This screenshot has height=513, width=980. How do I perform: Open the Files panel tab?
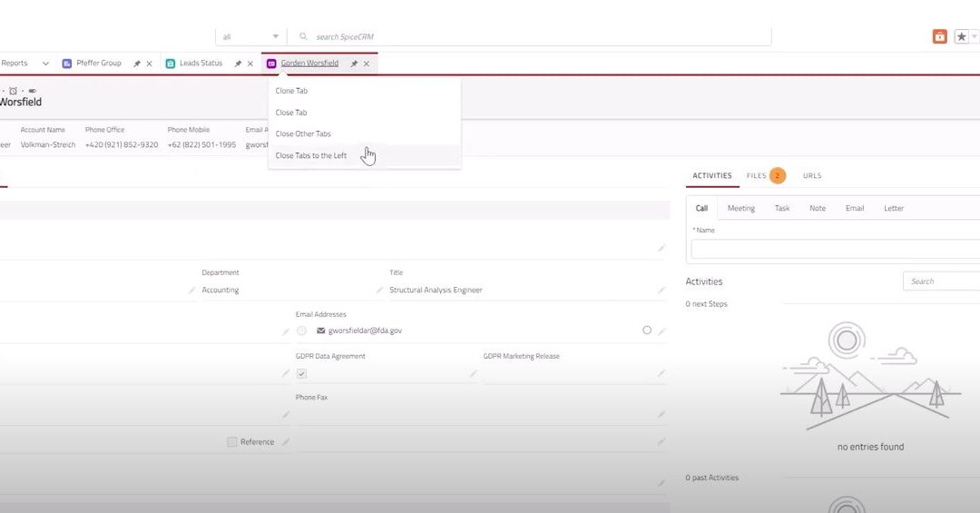(x=756, y=176)
